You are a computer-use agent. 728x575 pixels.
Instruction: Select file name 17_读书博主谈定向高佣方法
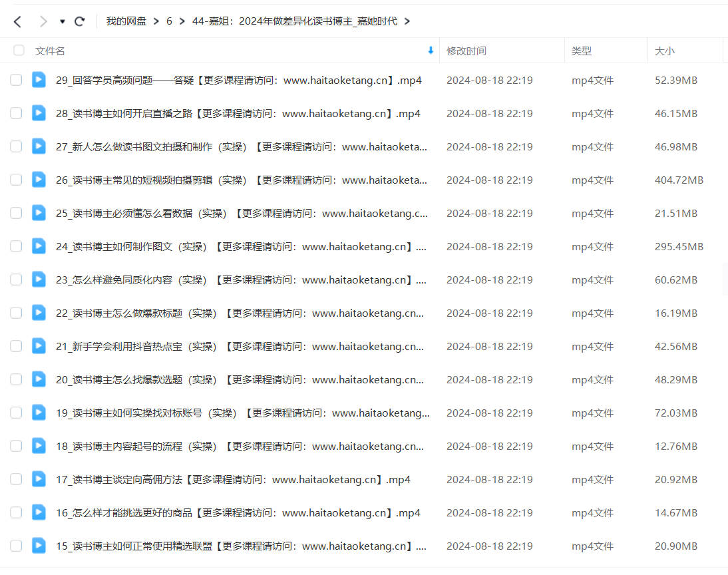click(233, 480)
